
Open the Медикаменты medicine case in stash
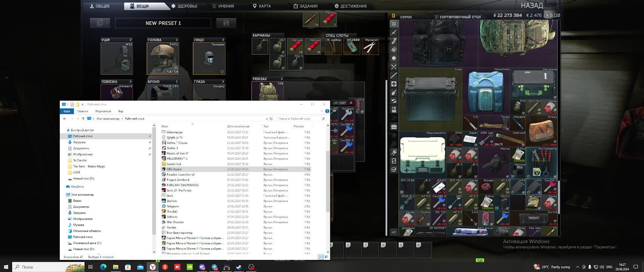pos(423,155)
